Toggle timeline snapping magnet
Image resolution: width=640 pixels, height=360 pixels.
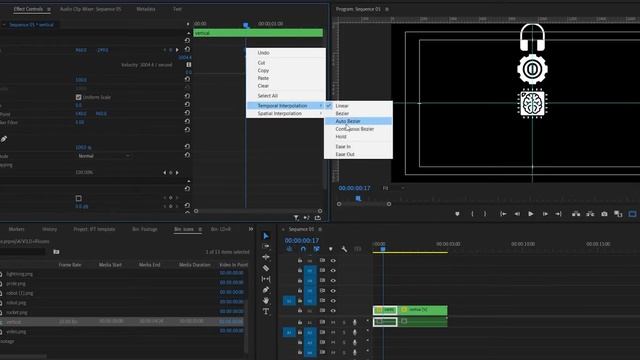(303, 249)
